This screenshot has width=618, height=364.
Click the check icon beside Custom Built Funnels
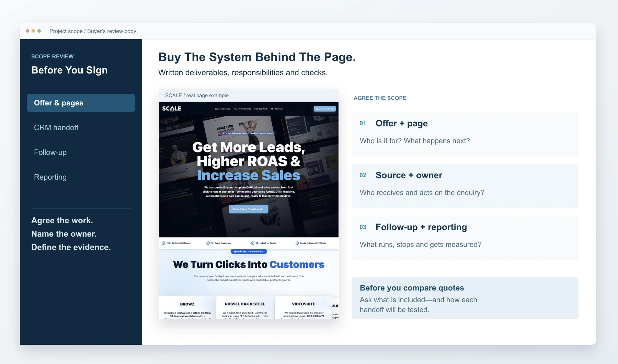[x=163, y=243]
